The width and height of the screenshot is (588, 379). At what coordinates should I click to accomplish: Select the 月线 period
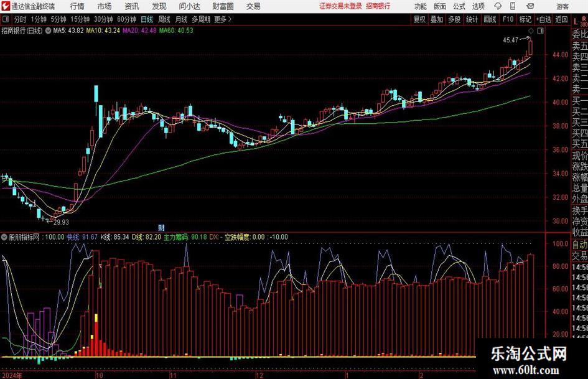(181, 19)
